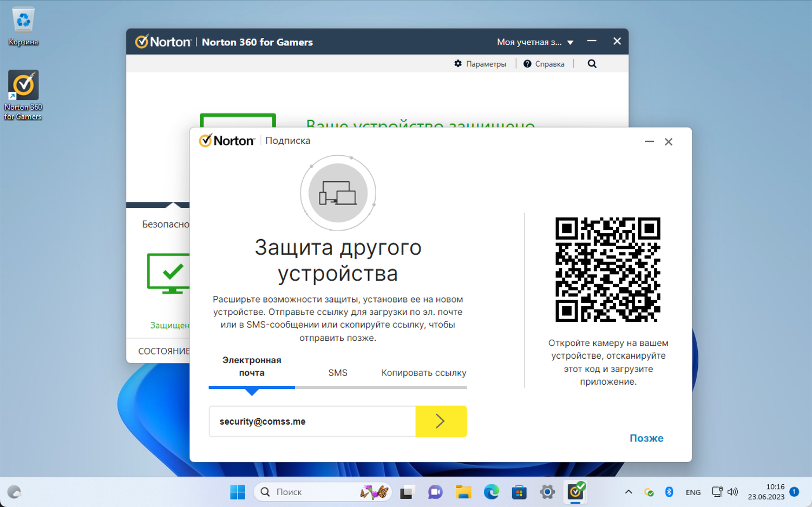Open the Recycle Bin desktop icon
This screenshot has width=812, height=507.
[x=23, y=27]
